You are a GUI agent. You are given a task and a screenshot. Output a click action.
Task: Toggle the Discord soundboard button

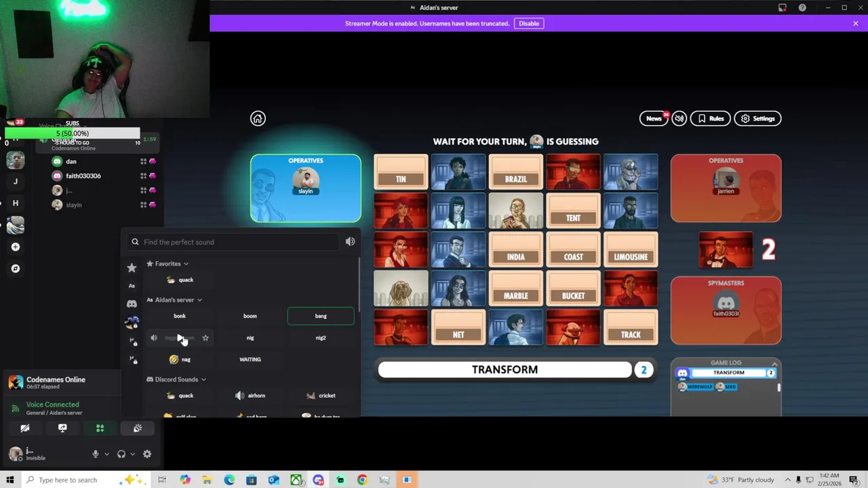(138, 428)
